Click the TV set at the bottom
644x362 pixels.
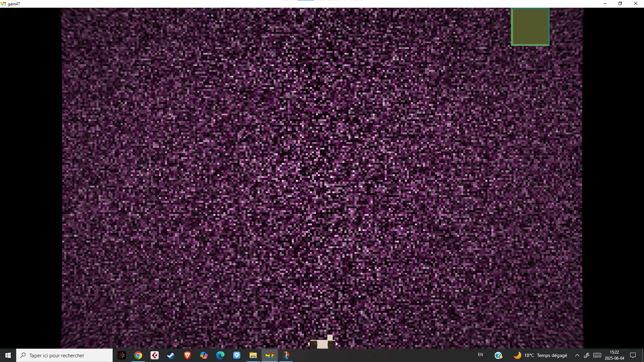[x=323, y=343]
